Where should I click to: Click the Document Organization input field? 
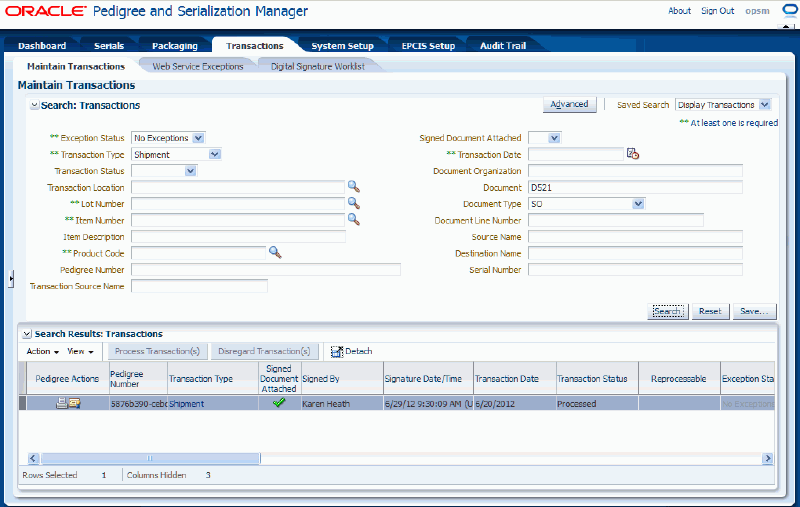click(x=635, y=170)
